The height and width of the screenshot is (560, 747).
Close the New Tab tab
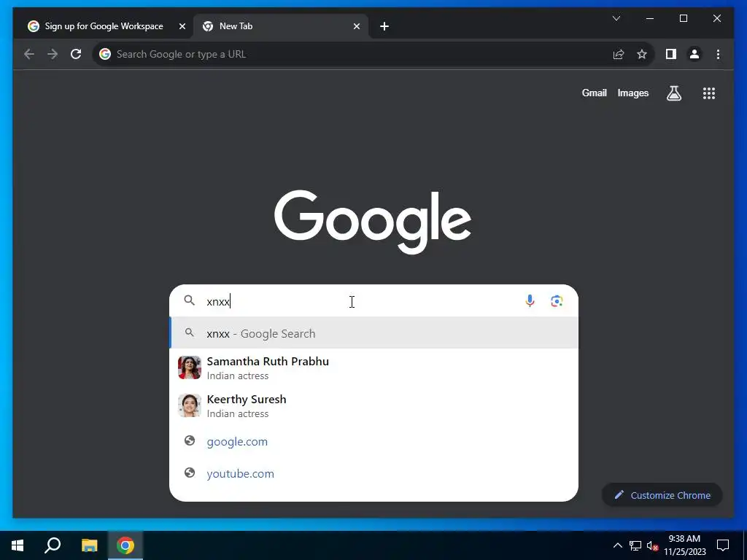pos(356,26)
